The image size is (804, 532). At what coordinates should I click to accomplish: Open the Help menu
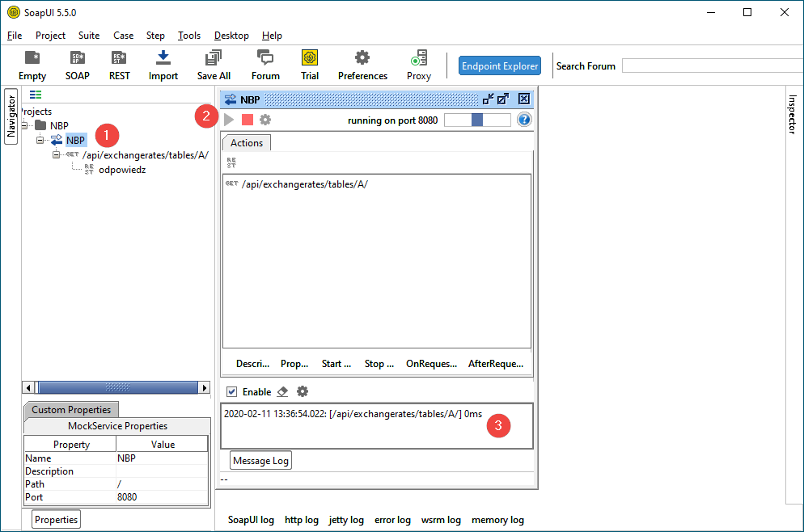click(x=272, y=36)
